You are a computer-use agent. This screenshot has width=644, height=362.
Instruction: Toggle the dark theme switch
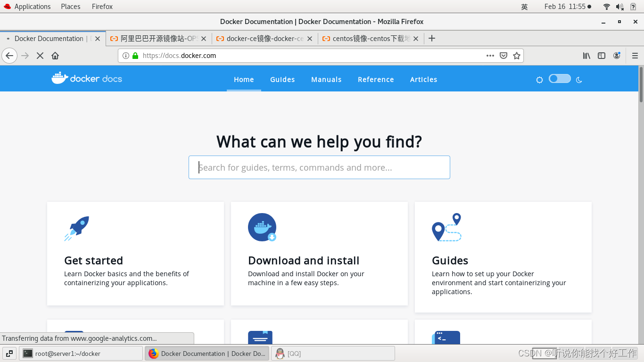click(x=560, y=79)
